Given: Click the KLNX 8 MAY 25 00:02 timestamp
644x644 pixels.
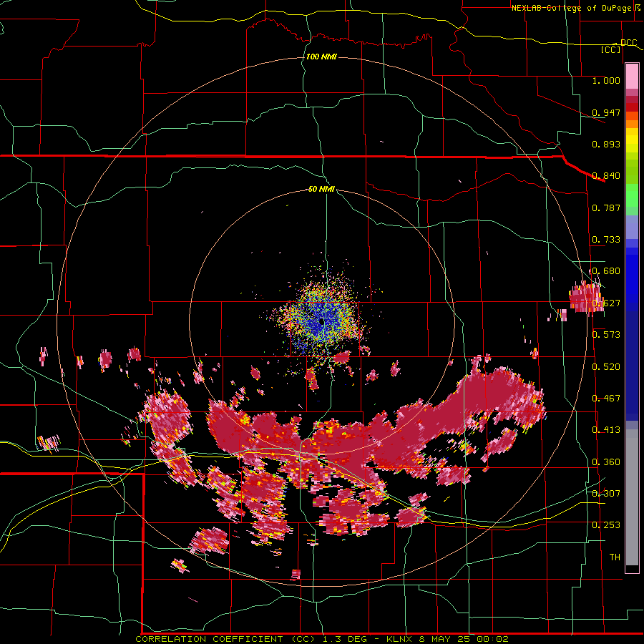Looking at the screenshot, I should pos(447,639).
